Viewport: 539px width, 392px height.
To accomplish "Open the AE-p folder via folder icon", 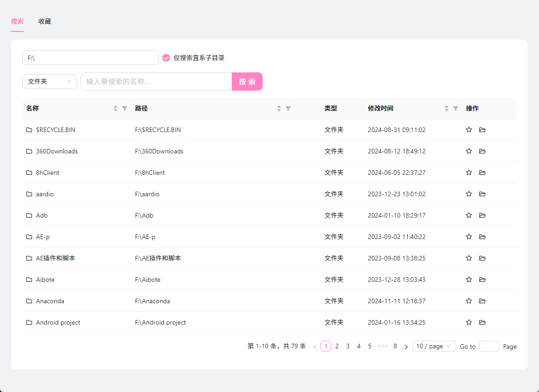I will pyautogui.click(x=483, y=237).
